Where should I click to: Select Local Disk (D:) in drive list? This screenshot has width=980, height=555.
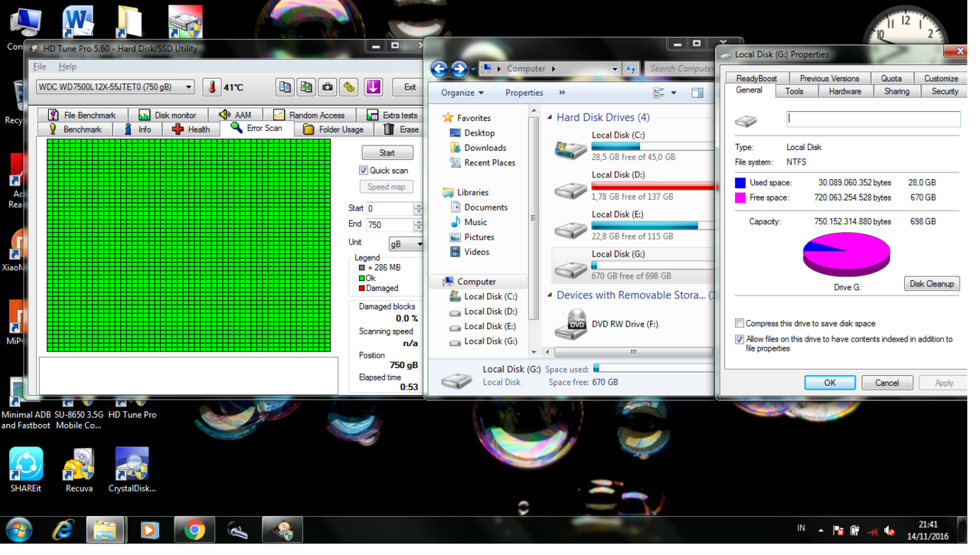pyautogui.click(x=632, y=186)
